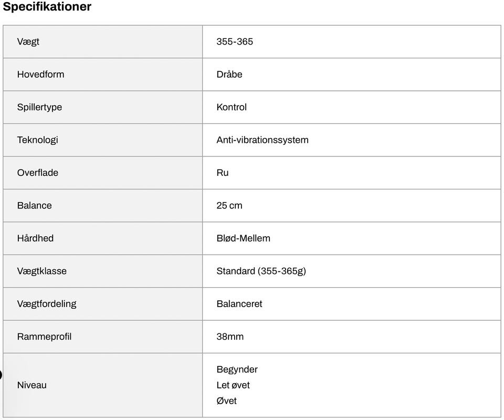Click the 355-365 weight value
The image size is (504, 420).
(x=235, y=41)
